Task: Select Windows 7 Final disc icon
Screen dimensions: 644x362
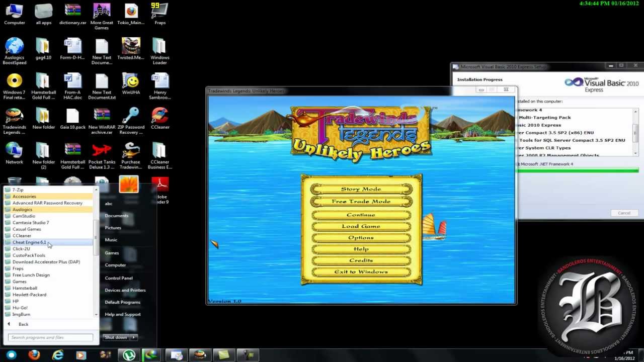Action: (14, 86)
